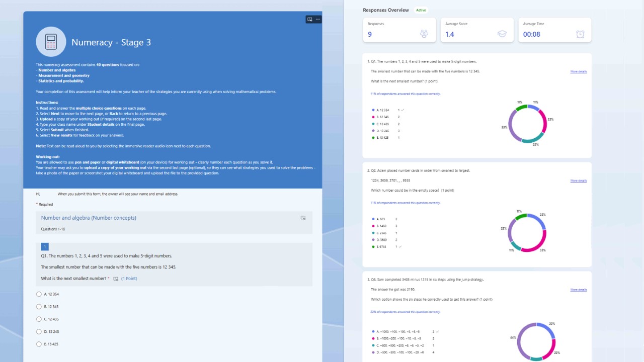Click the pink legend dot for B. 1450

coord(373,226)
